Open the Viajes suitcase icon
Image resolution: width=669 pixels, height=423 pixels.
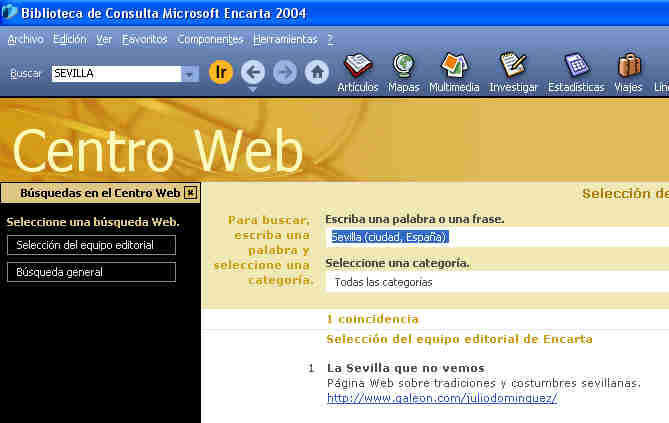pyautogui.click(x=628, y=66)
